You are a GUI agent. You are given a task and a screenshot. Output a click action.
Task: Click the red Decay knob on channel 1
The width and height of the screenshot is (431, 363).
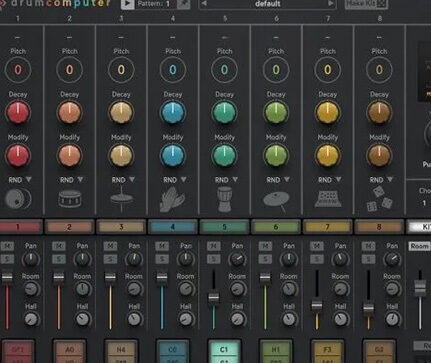coord(18,113)
